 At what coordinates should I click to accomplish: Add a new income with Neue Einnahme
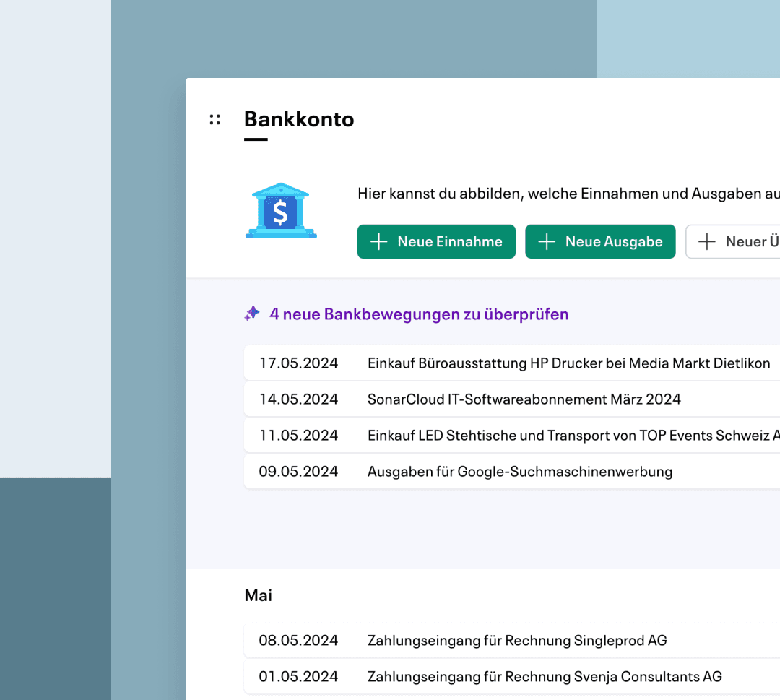tap(436, 242)
